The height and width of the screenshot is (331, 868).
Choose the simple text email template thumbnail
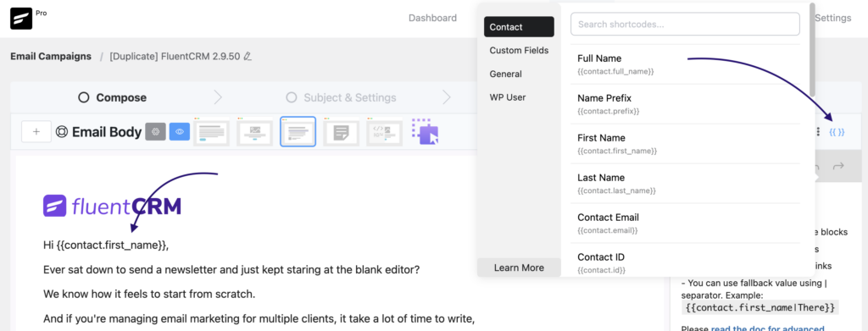click(x=211, y=132)
